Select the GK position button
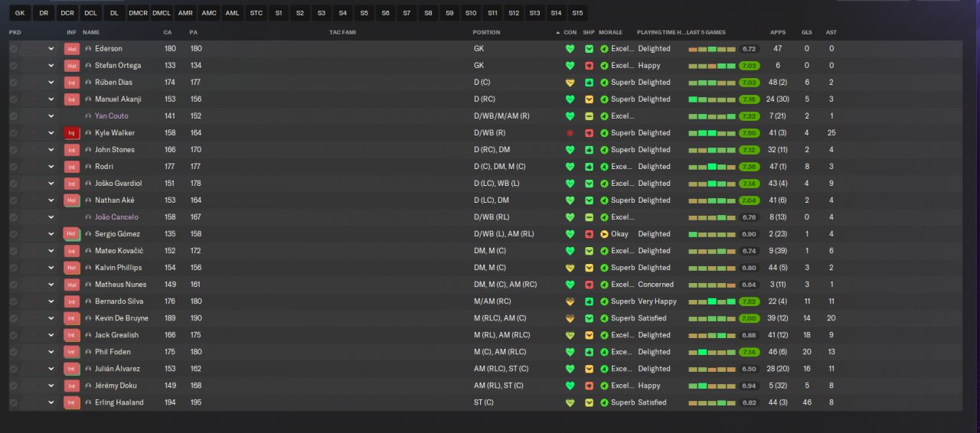980x433 pixels. 21,13
